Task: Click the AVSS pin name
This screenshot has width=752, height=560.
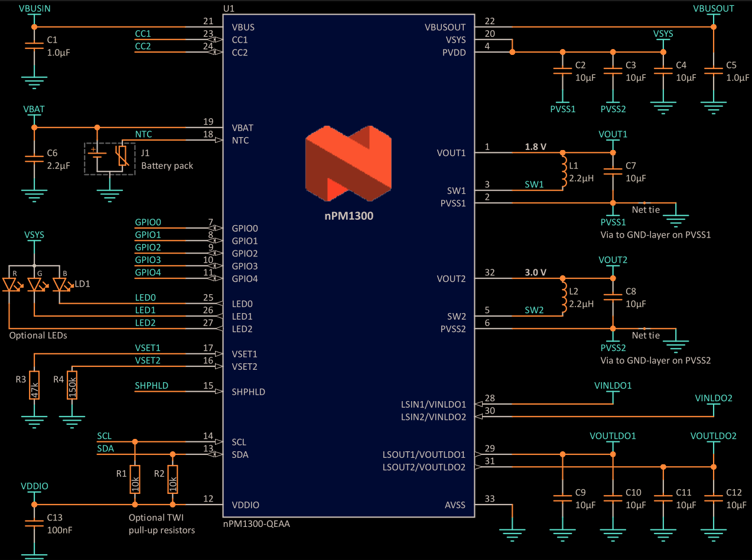Action: click(455, 505)
